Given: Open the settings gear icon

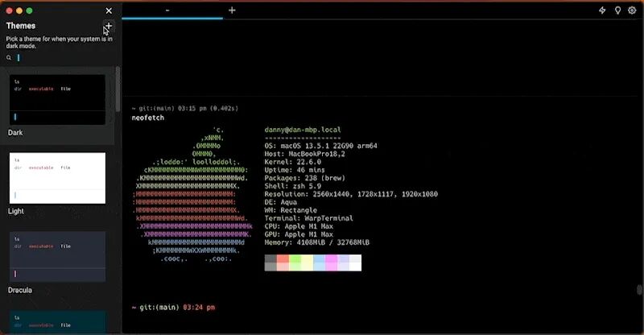Looking at the screenshot, I should (x=632, y=10).
